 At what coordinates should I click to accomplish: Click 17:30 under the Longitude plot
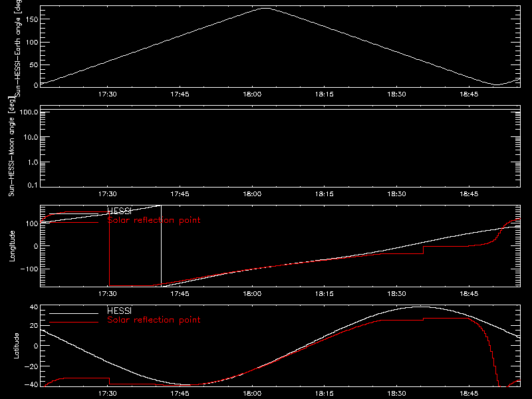108,294
